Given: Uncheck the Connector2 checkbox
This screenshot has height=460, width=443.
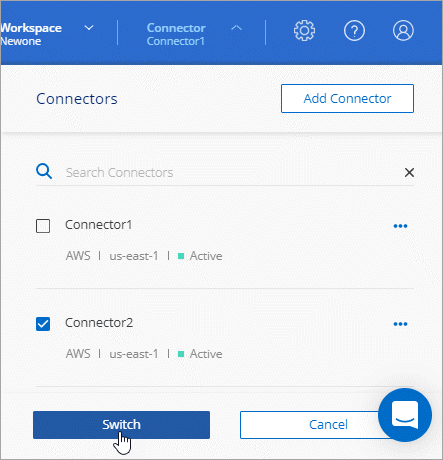Looking at the screenshot, I should coord(43,324).
